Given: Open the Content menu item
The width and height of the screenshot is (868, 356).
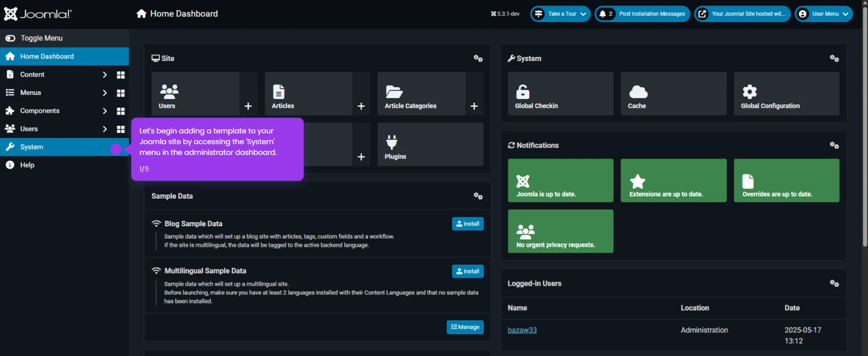Looking at the screenshot, I should [x=32, y=74].
